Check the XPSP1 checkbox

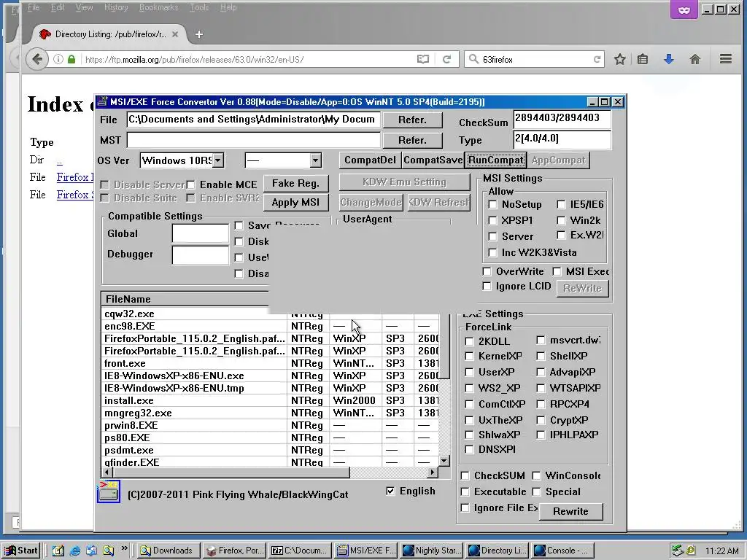pyautogui.click(x=492, y=220)
